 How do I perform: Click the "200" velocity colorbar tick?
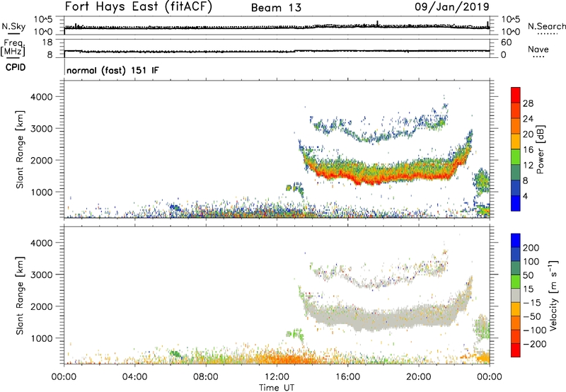[531, 248]
